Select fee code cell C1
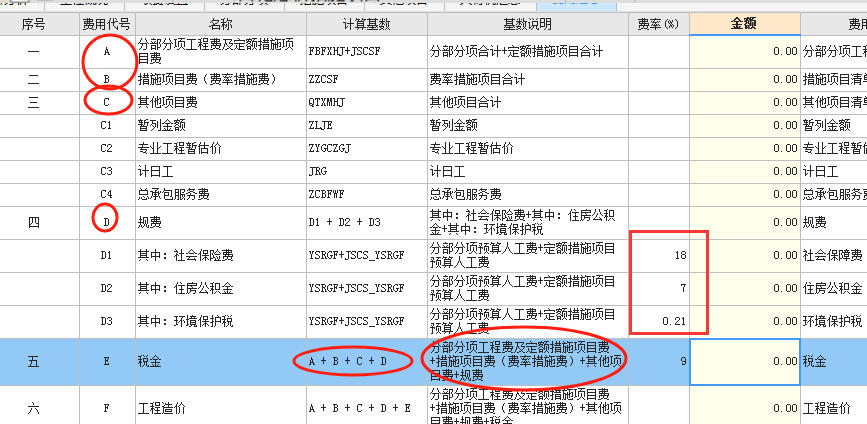The image size is (867, 424). coord(107,125)
